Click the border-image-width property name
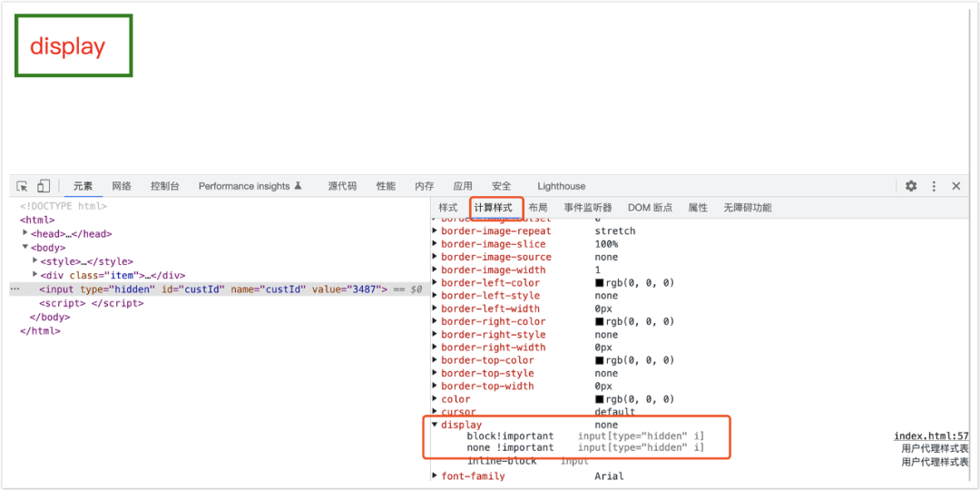Image resolution: width=980 pixels, height=490 pixels. (493, 270)
